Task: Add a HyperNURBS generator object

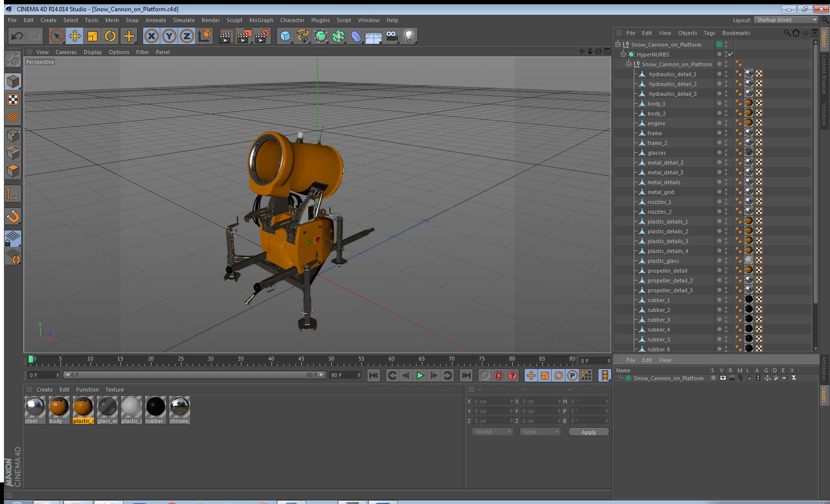Action: 321,36
